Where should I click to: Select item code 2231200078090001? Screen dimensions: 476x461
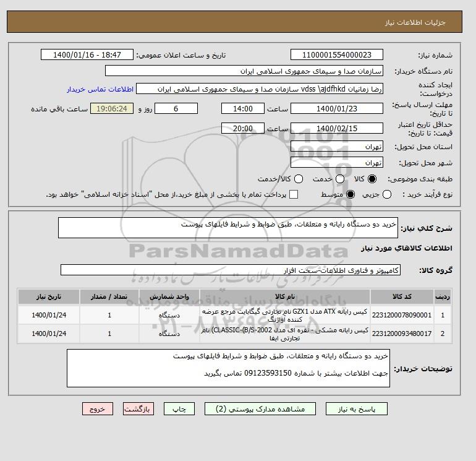click(x=402, y=315)
